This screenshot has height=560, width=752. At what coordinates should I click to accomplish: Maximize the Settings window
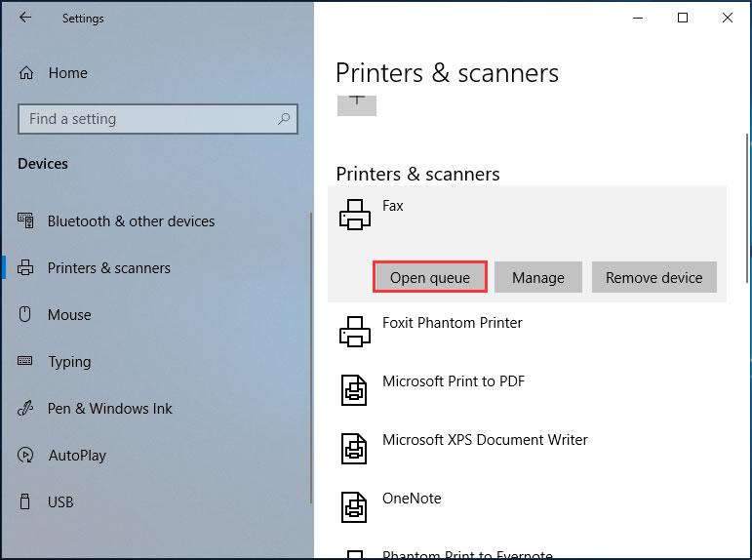point(683,18)
